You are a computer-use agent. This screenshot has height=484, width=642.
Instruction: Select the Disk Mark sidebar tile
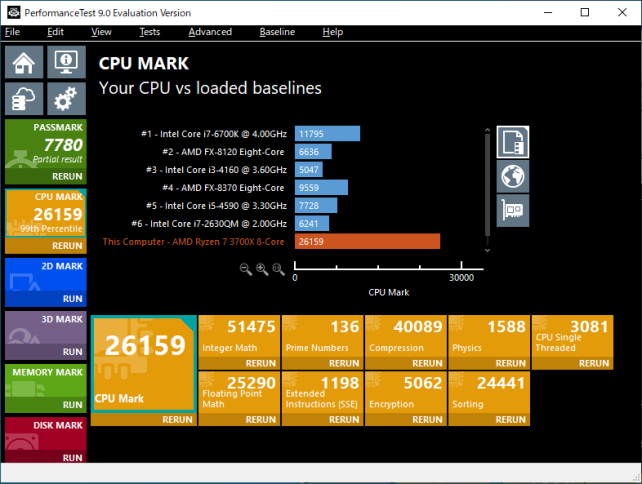46,434
